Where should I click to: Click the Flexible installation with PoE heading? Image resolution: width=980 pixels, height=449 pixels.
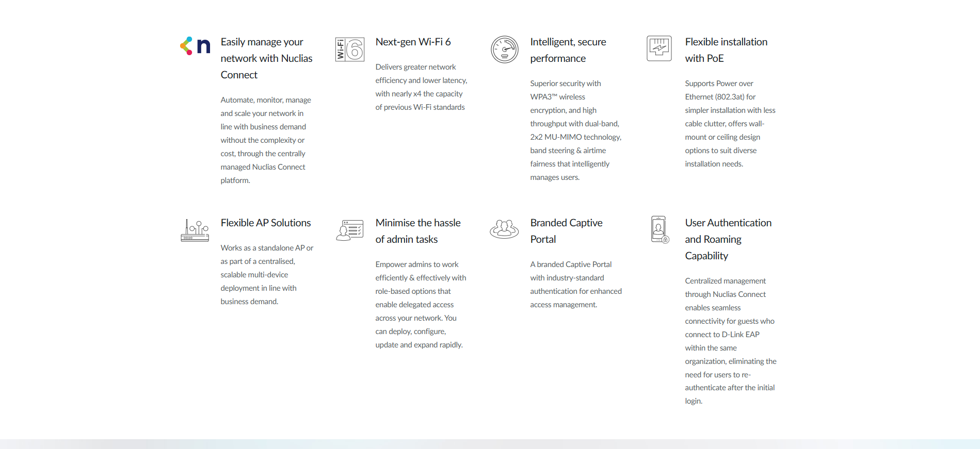point(726,50)
